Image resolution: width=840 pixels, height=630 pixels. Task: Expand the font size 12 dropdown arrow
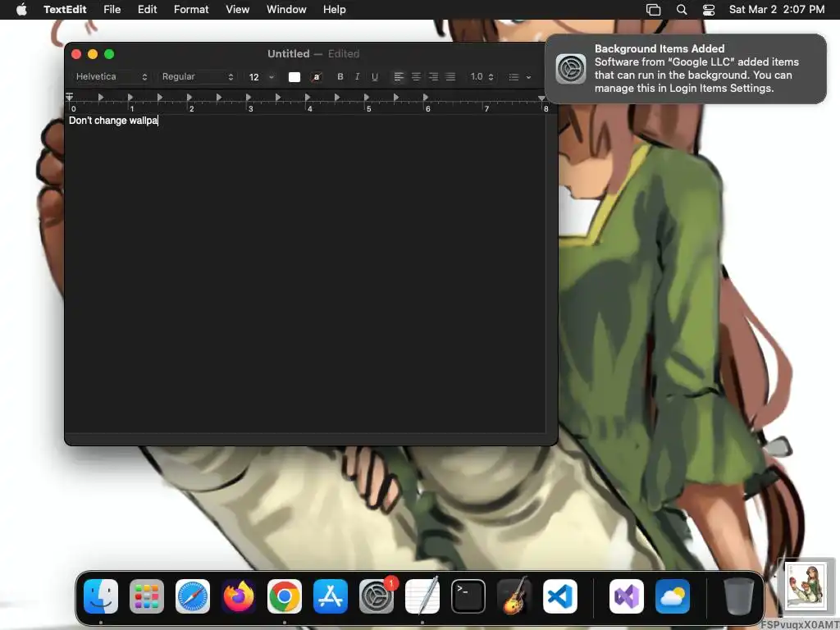click(x=272, y=77)
